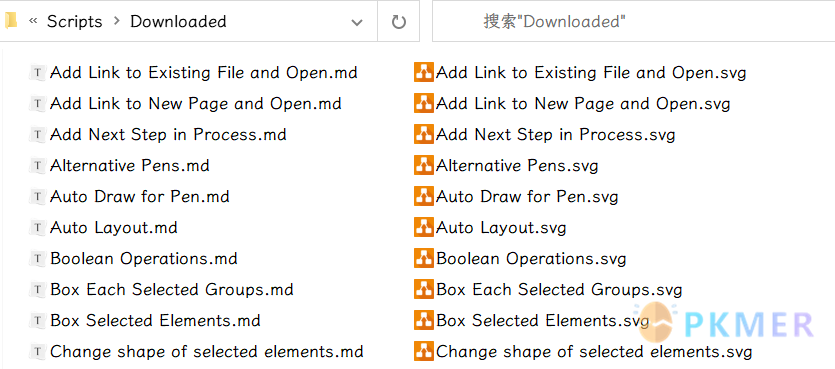This screenshot has height=369, width=835.
Task: Click the orange icon of Box Selected Elements.svg
Action: click(424, 321)
